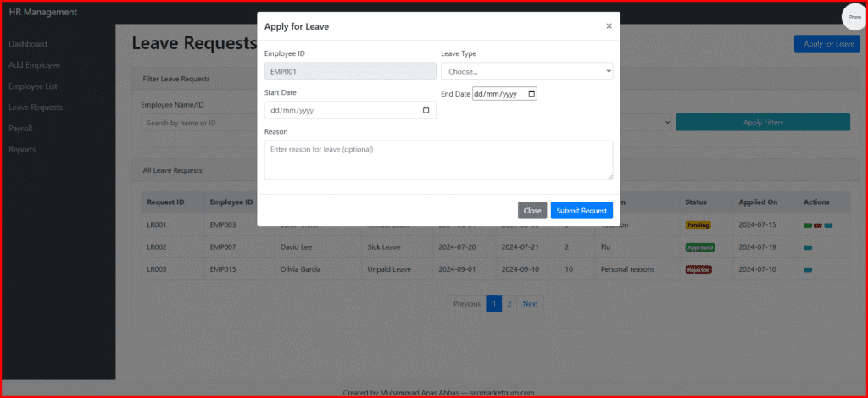The width and height of the screenshot is (868, 398).
Task: Click the Next pagination link
Action: coord(530,303)
